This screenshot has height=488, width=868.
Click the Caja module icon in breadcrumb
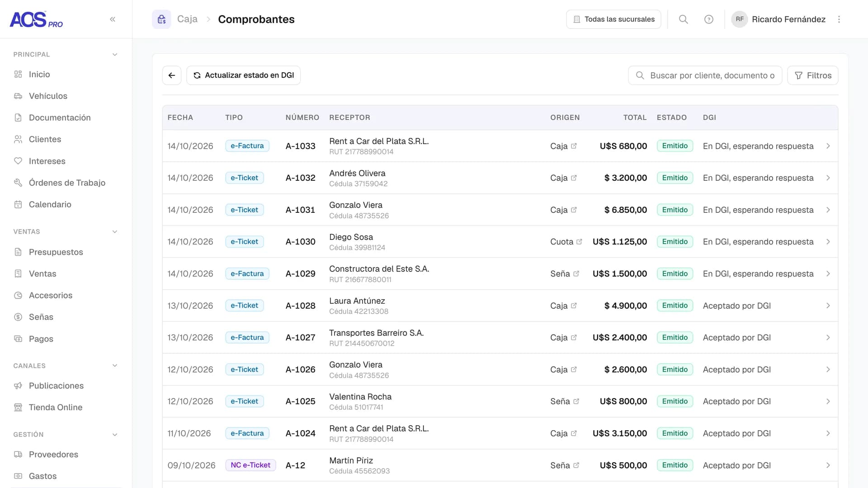[x=161, y=19]
